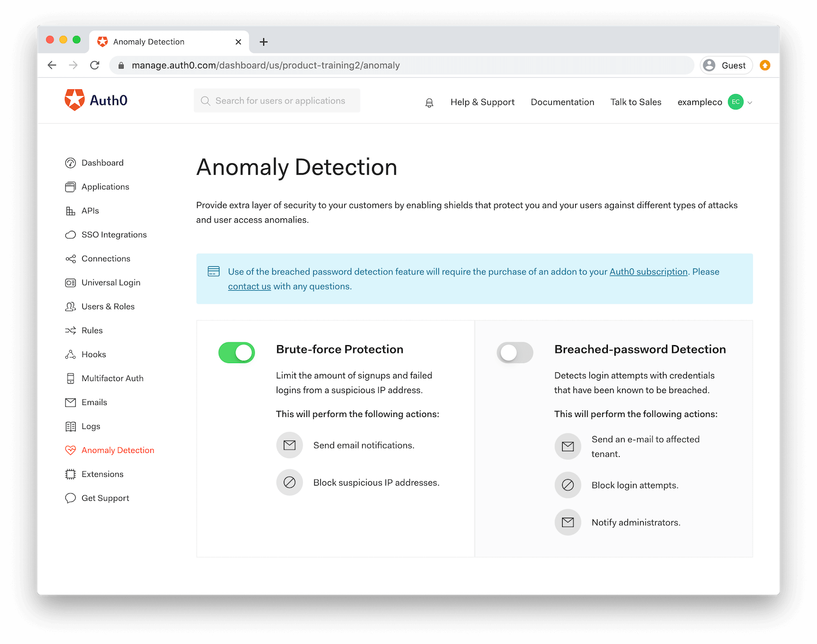
Task: Click the Anomaly Detection page heading
Action: [297, 167]
